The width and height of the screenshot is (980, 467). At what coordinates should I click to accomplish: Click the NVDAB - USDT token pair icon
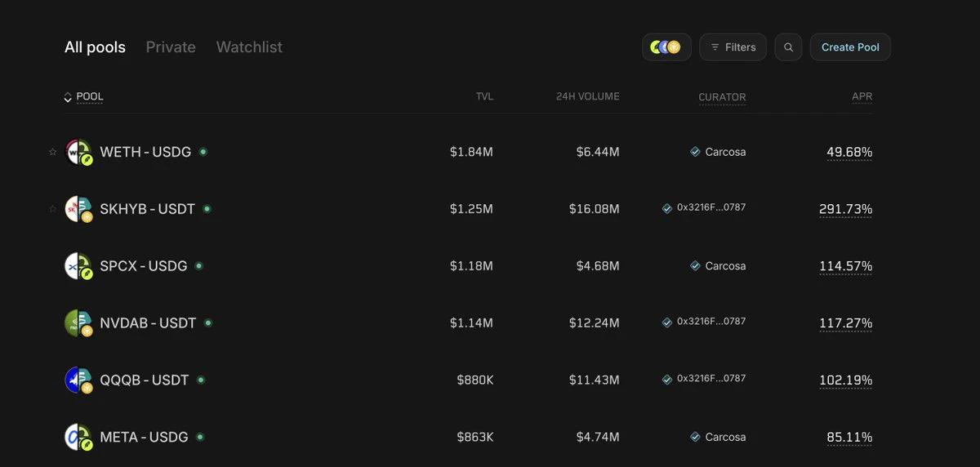point(79,324)
